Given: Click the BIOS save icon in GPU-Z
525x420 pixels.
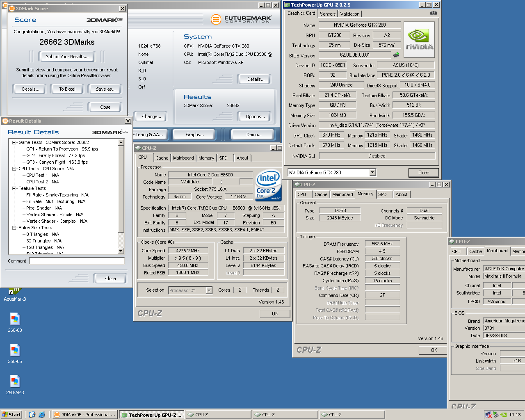Looking at the screenshot, I should [x=396, y=55].
